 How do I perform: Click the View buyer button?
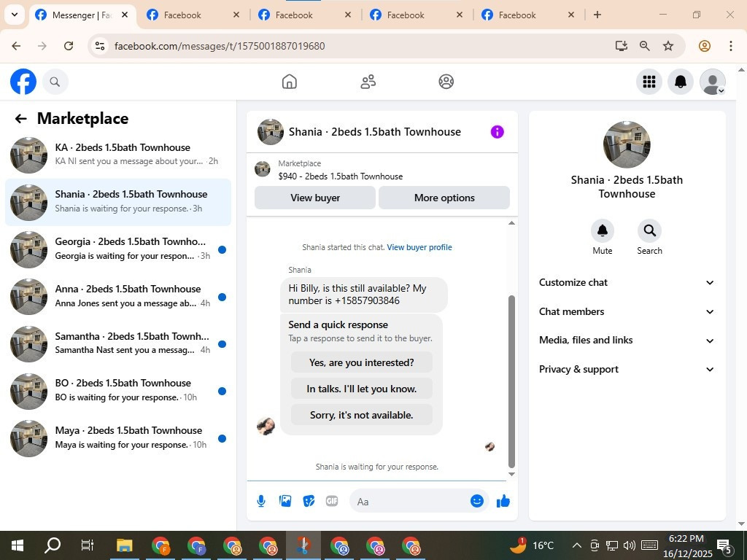315,198
